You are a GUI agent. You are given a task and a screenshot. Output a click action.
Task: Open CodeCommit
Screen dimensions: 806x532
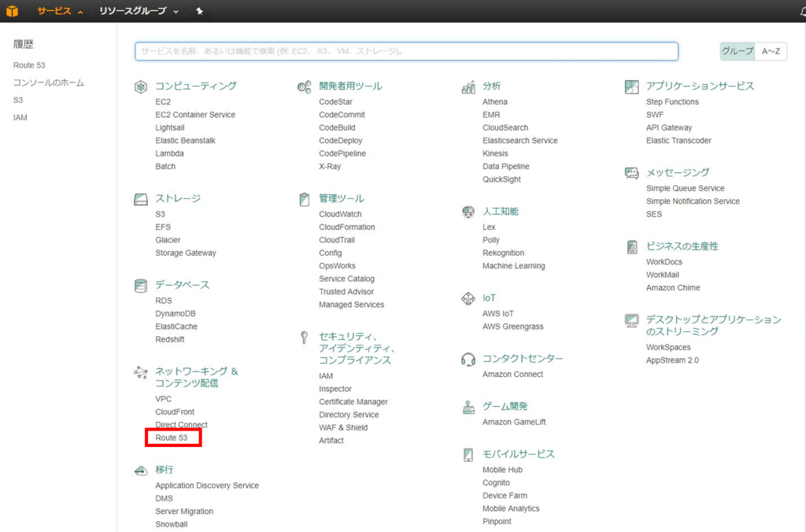342,115
